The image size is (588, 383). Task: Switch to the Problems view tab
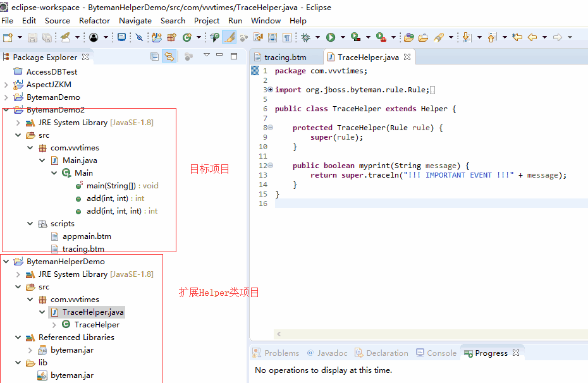click(276, 353)
